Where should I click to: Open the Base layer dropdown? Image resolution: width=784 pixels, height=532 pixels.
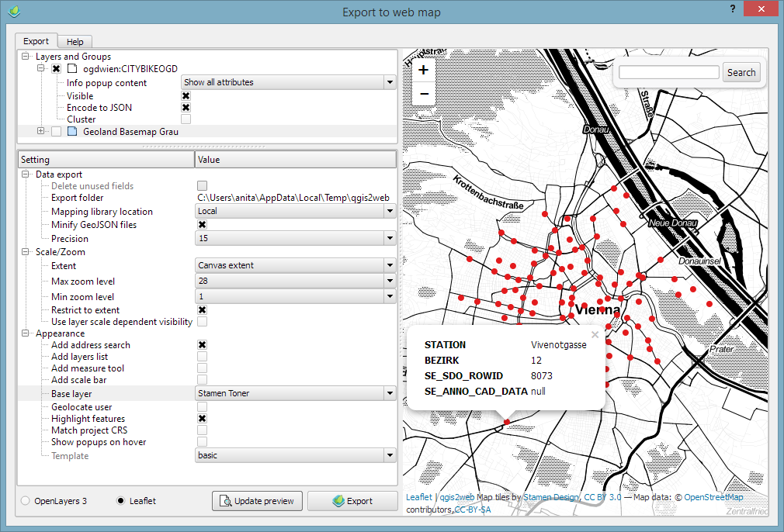pyautogui.click(x=295, y=394)
